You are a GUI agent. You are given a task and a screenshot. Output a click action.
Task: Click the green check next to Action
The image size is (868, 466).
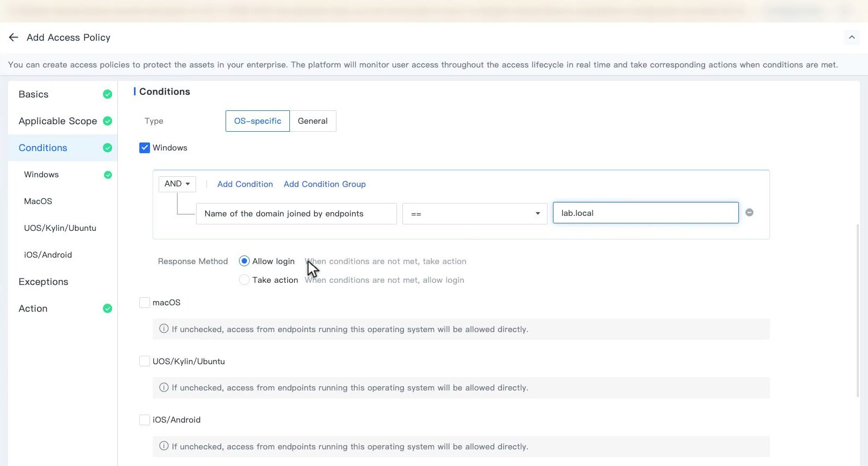pyautogui.click(x=108, y=309)
